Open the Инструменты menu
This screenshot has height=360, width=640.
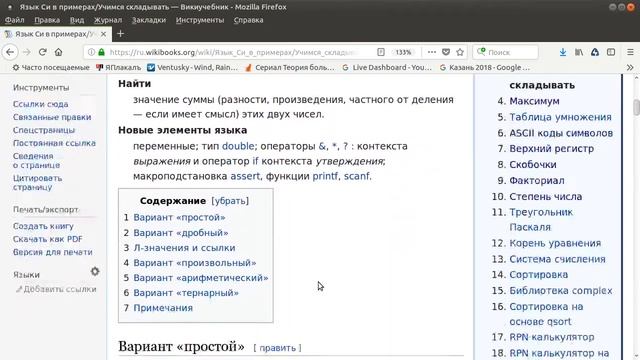point(200,20)
